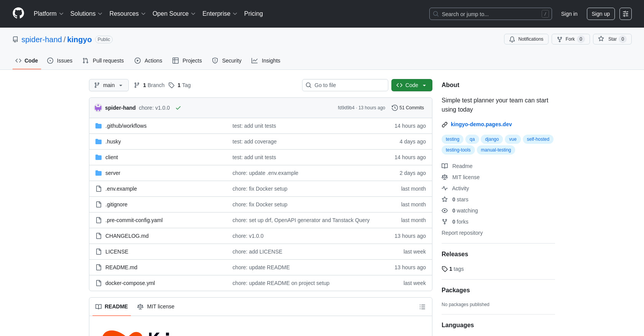Focus the Search or jump to field
Viewport: 644px width, 336px height.
click(491, 14)
